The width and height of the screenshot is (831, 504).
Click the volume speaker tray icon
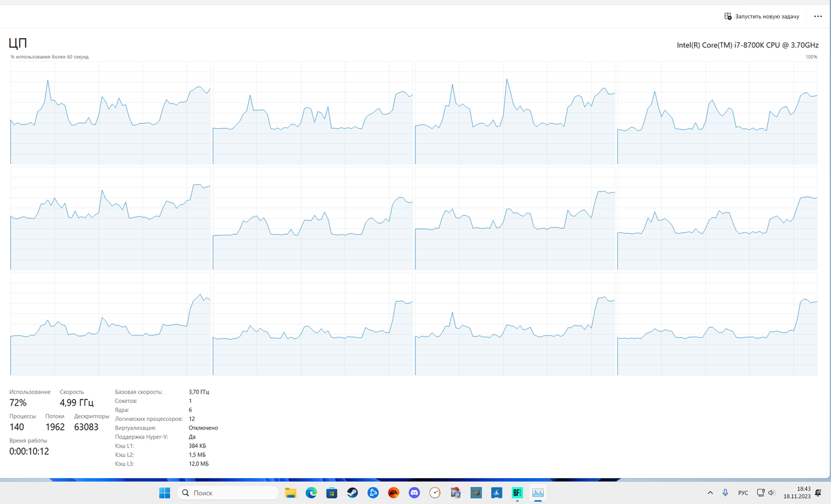point(771,493)
